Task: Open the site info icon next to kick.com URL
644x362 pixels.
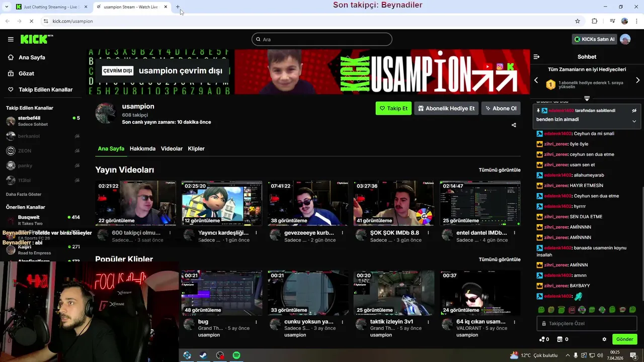Action: pos(46,21)
